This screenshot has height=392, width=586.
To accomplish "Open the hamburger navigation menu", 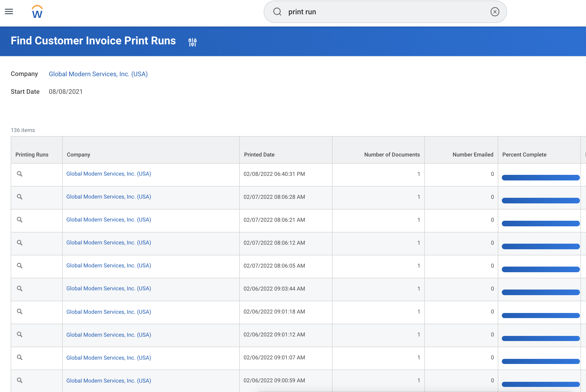I will click(9, 12).
